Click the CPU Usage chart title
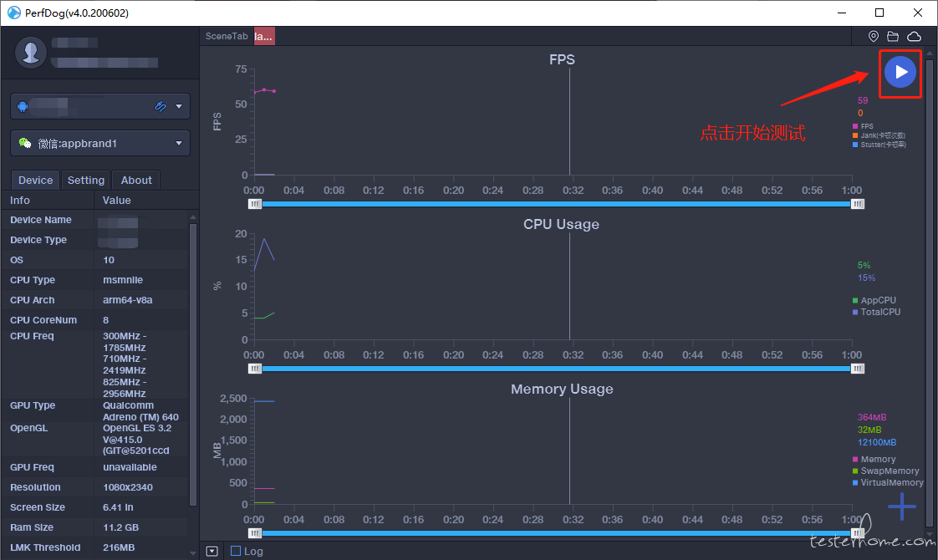The height and width of the screenshot is (560, 938). [x=561, y=224]
